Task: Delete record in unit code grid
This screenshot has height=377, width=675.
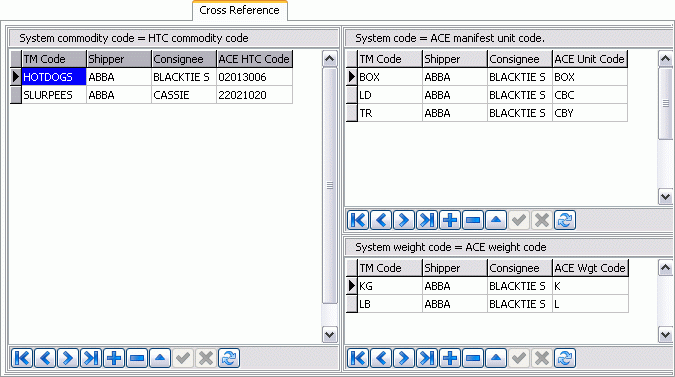Action: (473, 220)
